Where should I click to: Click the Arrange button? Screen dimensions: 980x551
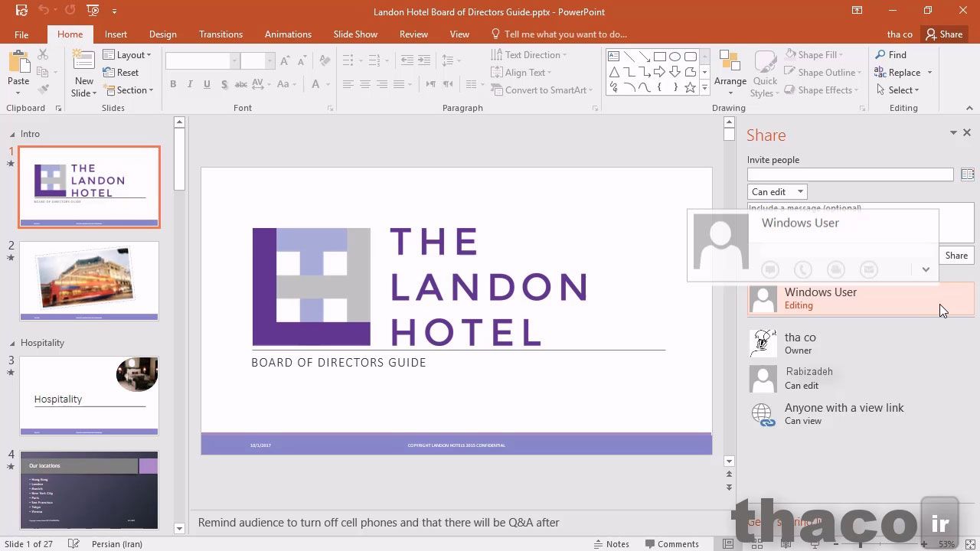(x=730, y=72)
